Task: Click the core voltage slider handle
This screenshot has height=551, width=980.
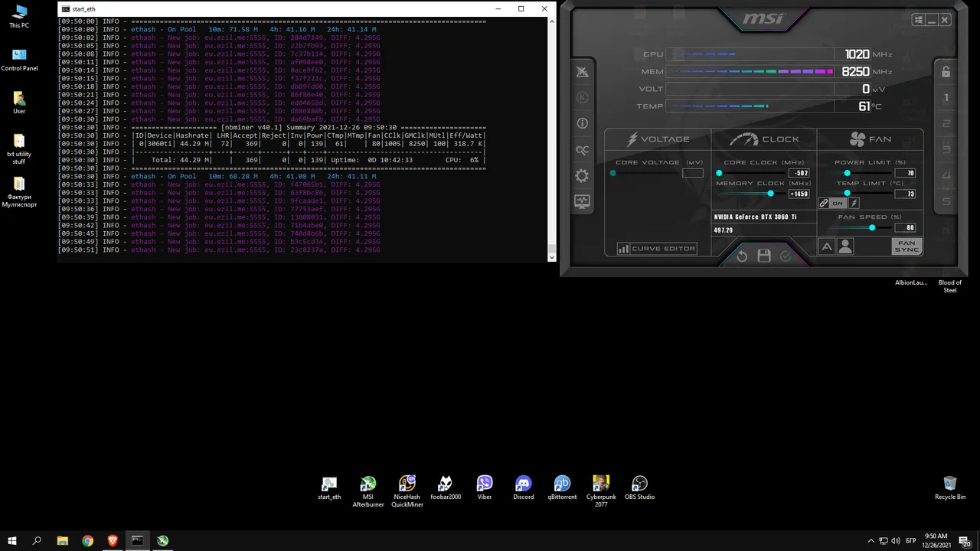Action: (612, 173)
